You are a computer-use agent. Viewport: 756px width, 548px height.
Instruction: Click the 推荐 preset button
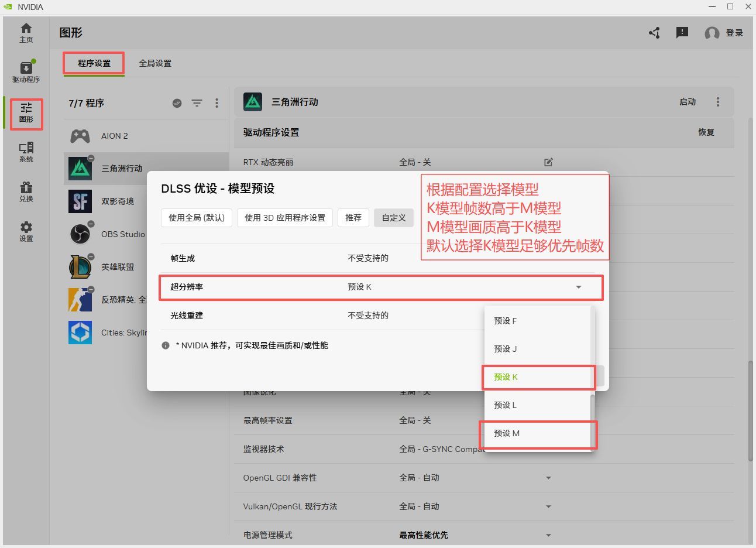353,218
